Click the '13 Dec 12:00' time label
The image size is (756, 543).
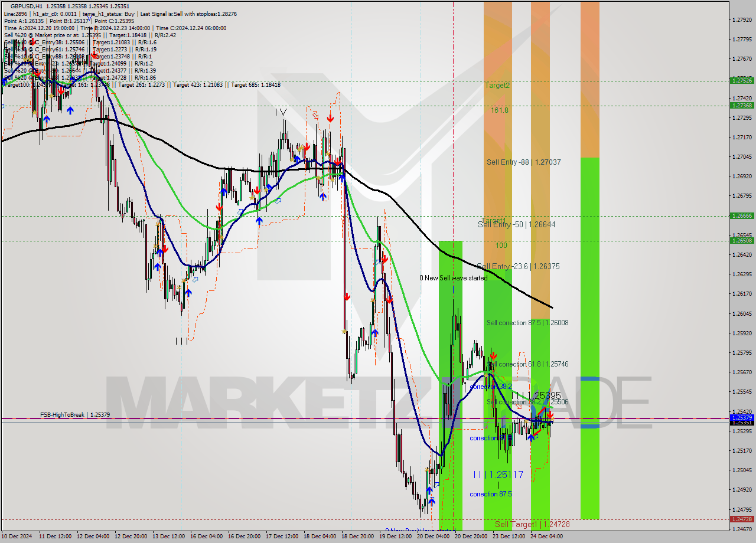click(x=168, y=537)
